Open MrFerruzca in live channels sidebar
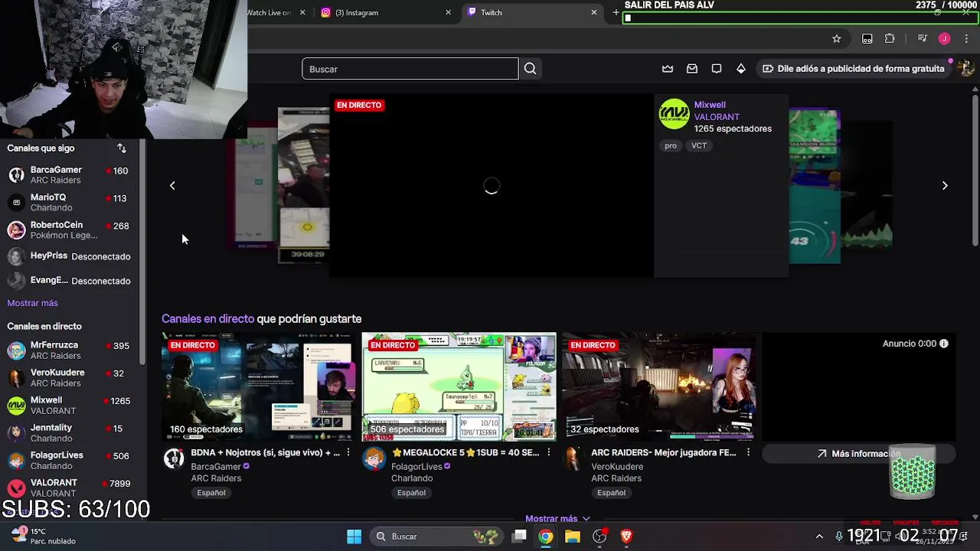Screen dimensions: 980x551 point(69,350)
